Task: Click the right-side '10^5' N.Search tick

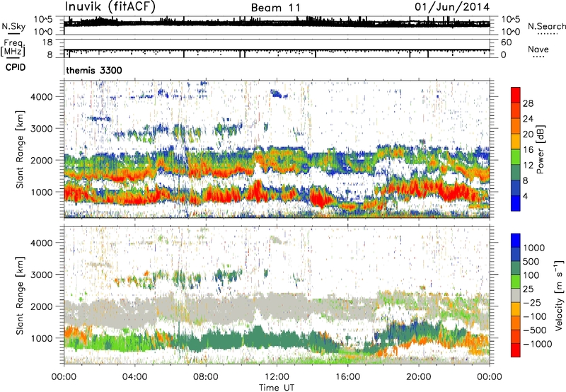Action: (x=510, y=20)
